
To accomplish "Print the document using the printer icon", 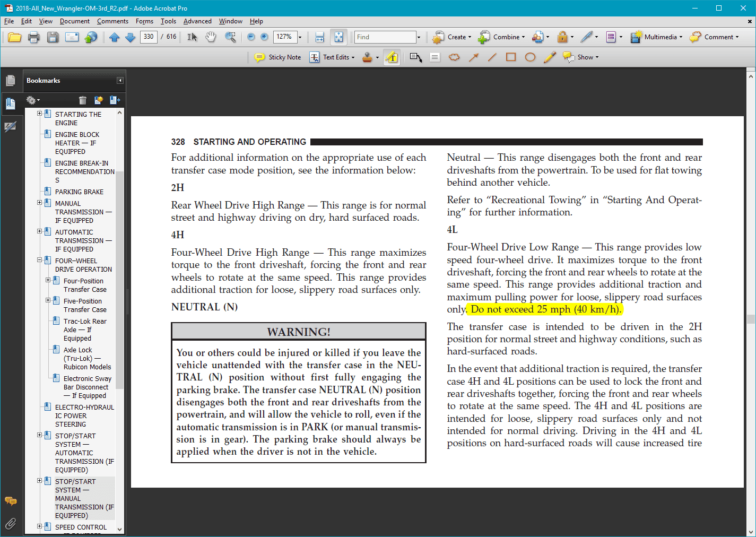I will click(34, 37).
